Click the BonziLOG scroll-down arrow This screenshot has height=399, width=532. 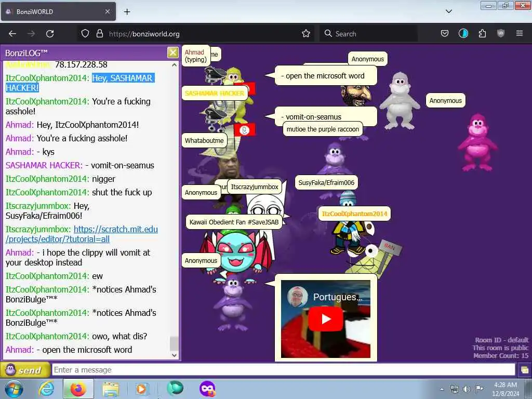(175, 355)
